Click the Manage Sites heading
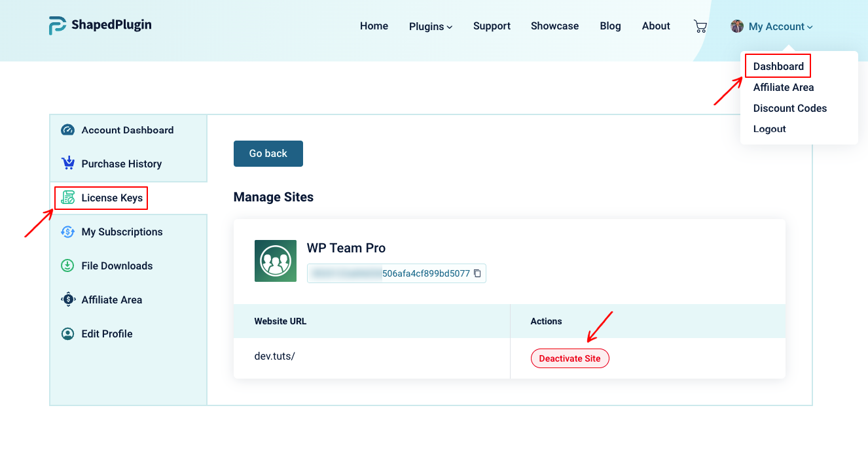This screenshot has width=868, height=461. click(x=274, y=197)
